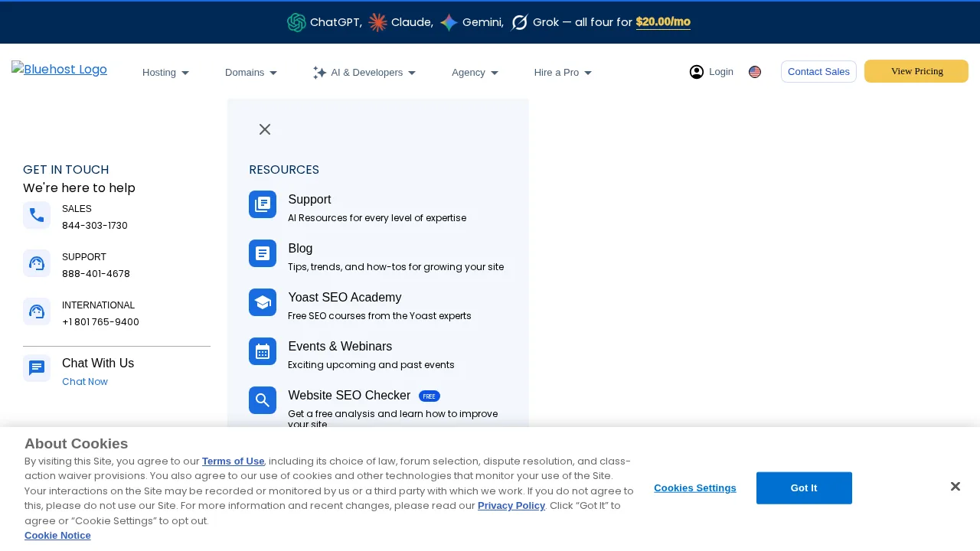Image resolution: width=980 pixels, height=551 pixels.
Task: Click the international number +1 801 765-9400
Action: [100, 322]
